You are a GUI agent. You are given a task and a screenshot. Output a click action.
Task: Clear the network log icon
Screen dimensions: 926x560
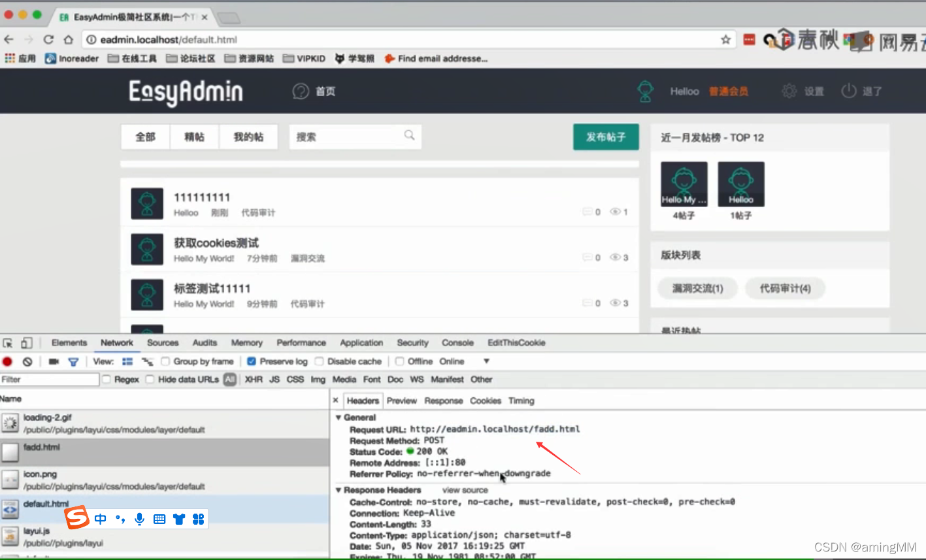pyautogui.click(x=27, y=361)
